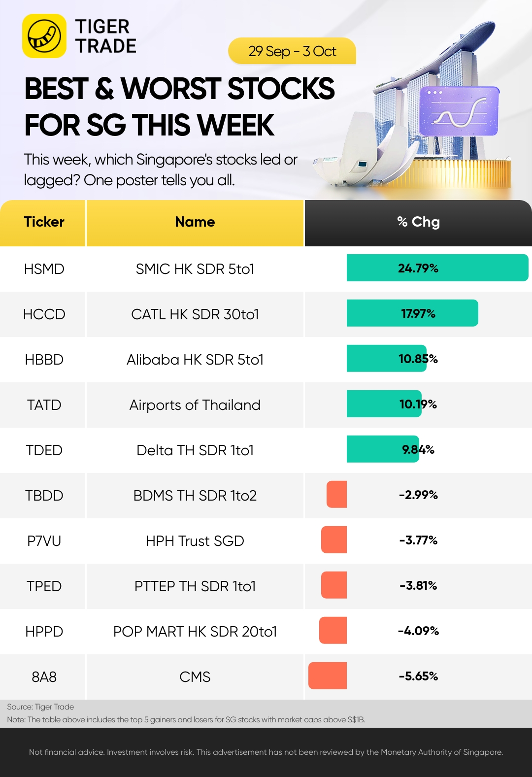Click the Ticker column header
The image size is (532, 777).
coord(43,223)
